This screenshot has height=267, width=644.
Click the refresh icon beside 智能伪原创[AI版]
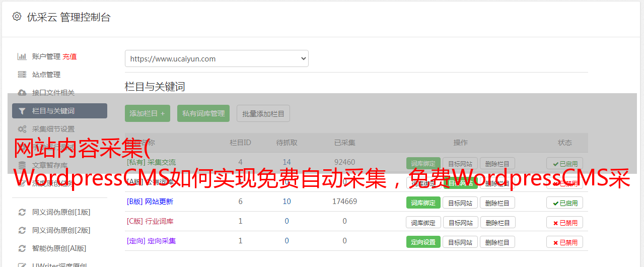[x=22, y=248]
